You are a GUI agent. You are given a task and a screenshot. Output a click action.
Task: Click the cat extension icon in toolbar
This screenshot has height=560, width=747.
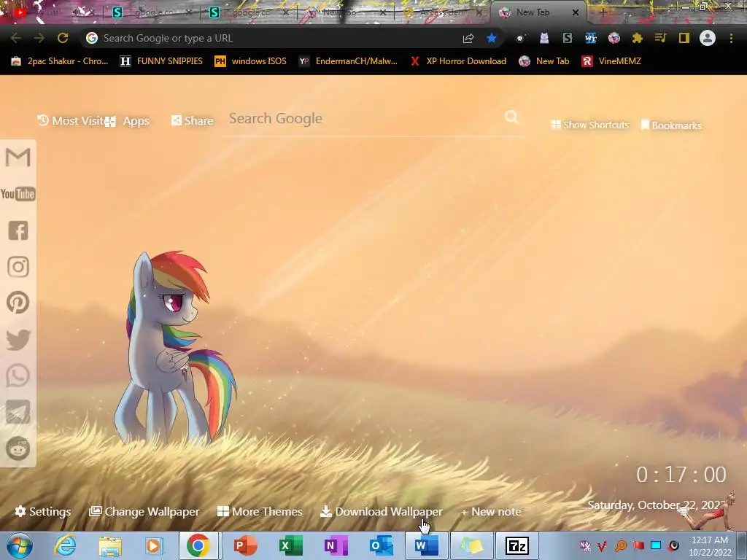tap(544, 38)
